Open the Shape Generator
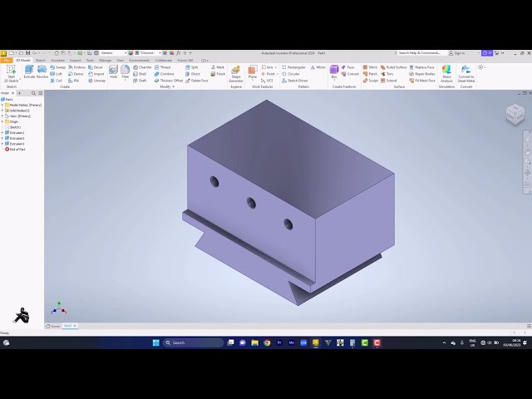The width and height of the screenshot is (532, 399). tap(236, 74)
